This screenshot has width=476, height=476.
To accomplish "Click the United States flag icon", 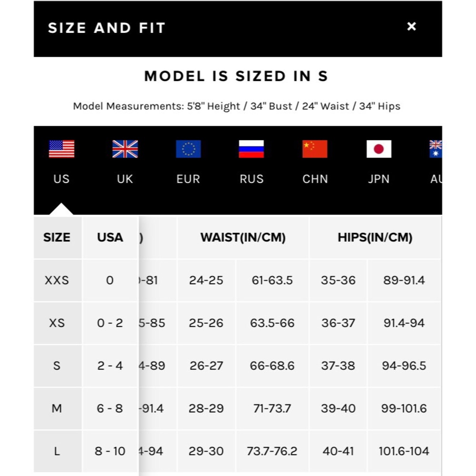I will pyautogui.click(x=61, y=149).
